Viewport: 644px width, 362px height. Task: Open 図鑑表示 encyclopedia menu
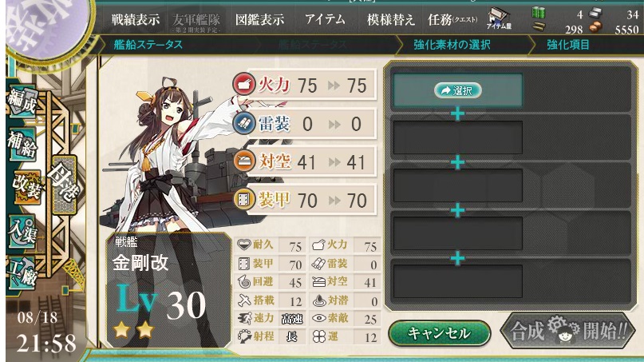click(x=259, y=19)
